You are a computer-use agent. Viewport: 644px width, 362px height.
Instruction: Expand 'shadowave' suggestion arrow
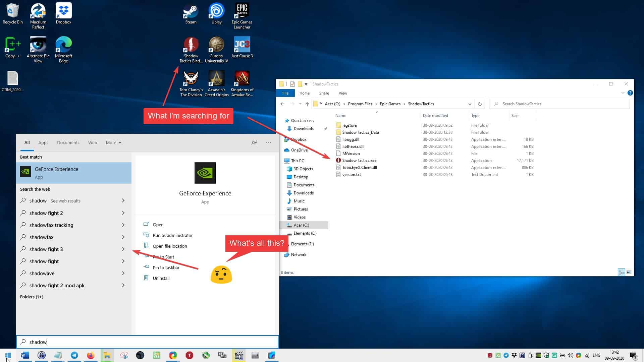tap(123, 273)
